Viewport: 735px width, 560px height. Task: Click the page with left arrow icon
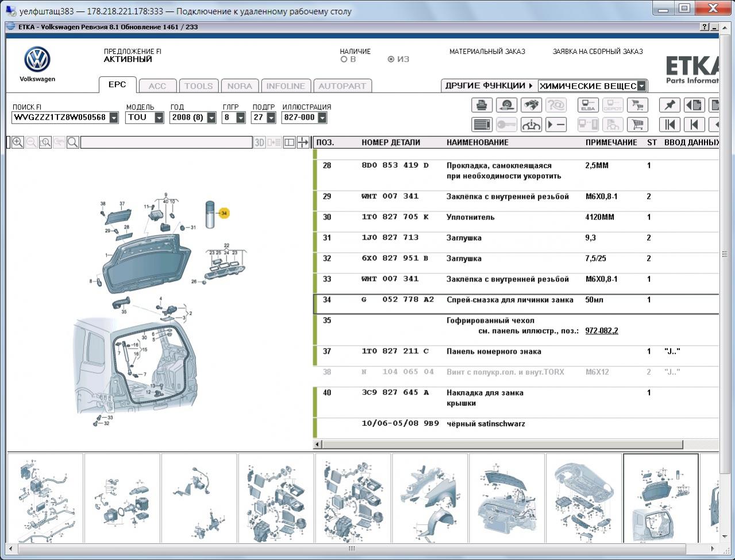[x=694, y=105]
